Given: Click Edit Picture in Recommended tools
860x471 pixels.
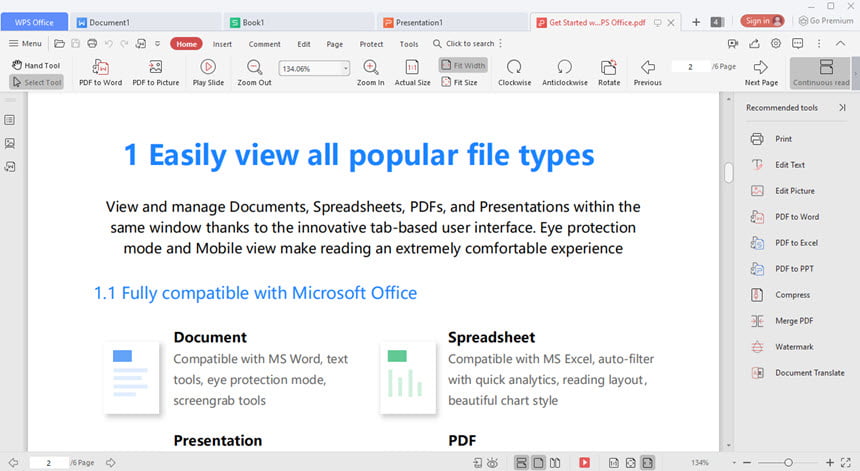Looking at the screenshot, I should click(783, 191).
